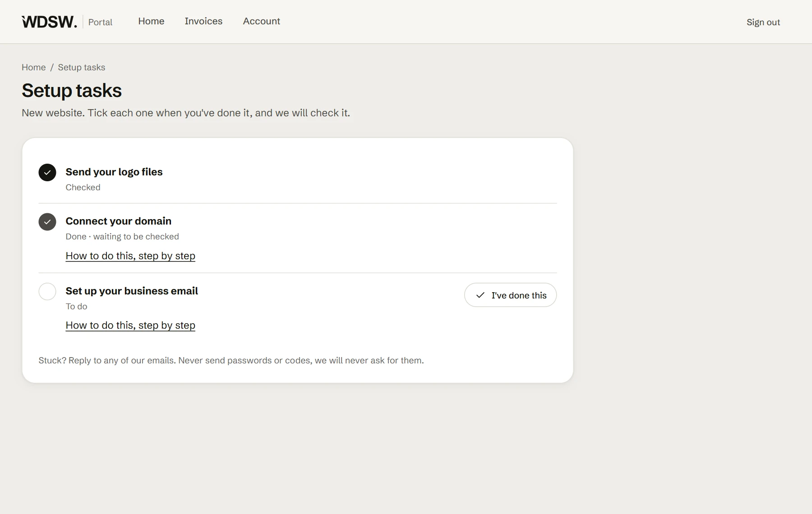Open step-by-step guide under Connect your domain
The image size is (812, 514).
[x=130, y=256]
